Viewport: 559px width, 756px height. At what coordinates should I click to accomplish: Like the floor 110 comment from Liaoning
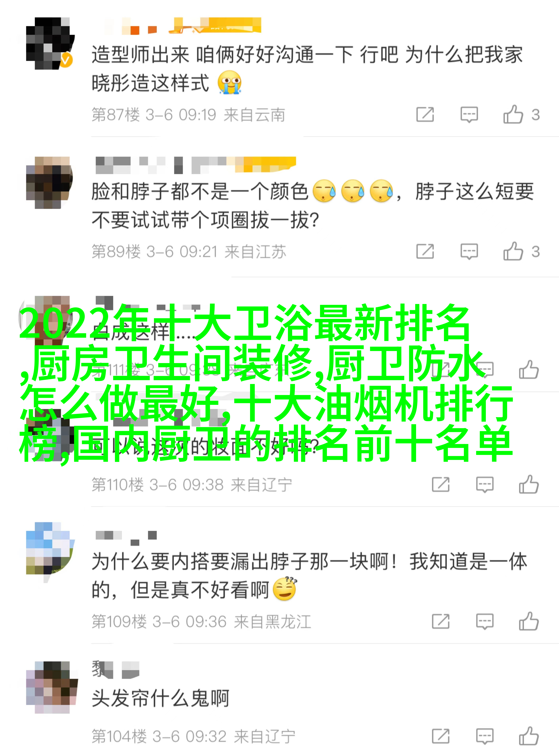(x=529, y=484)
